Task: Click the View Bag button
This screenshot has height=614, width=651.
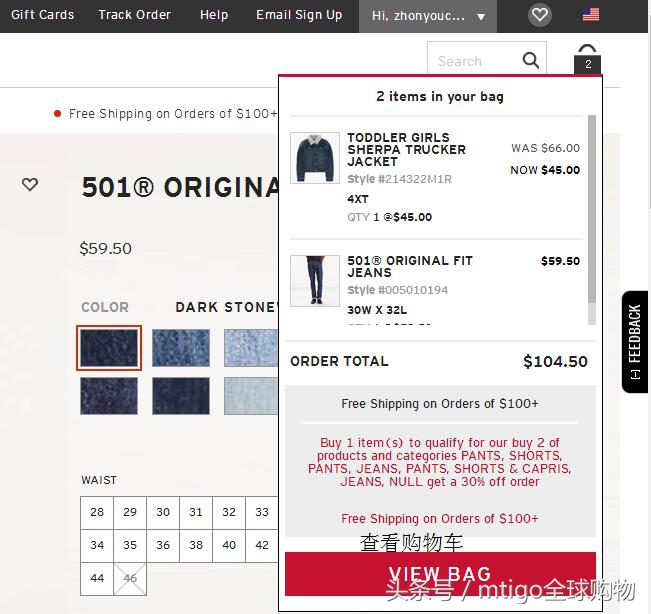Action: [440, 574]
